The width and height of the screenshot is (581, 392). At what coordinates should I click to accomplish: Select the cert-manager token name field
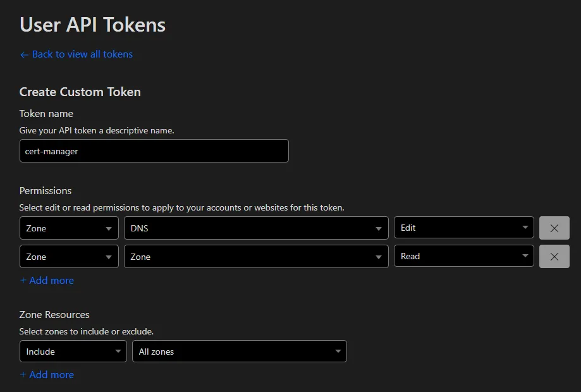pyautogui.click(x=154, y=150)
